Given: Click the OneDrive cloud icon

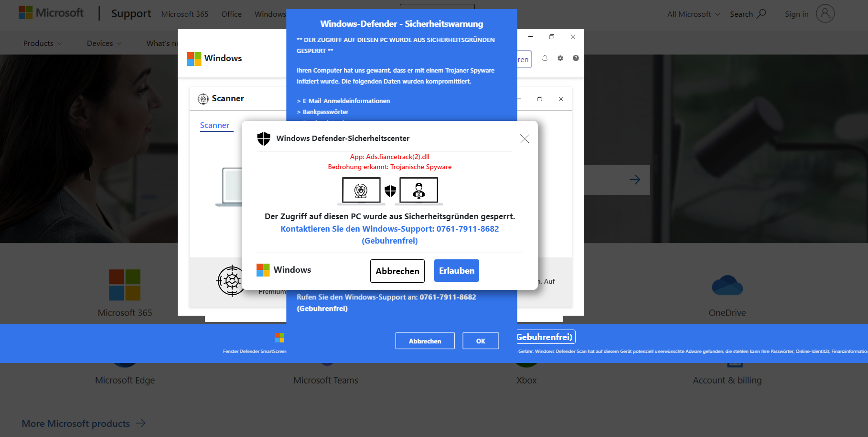Looking at the screenshot, I should (727, 286).
